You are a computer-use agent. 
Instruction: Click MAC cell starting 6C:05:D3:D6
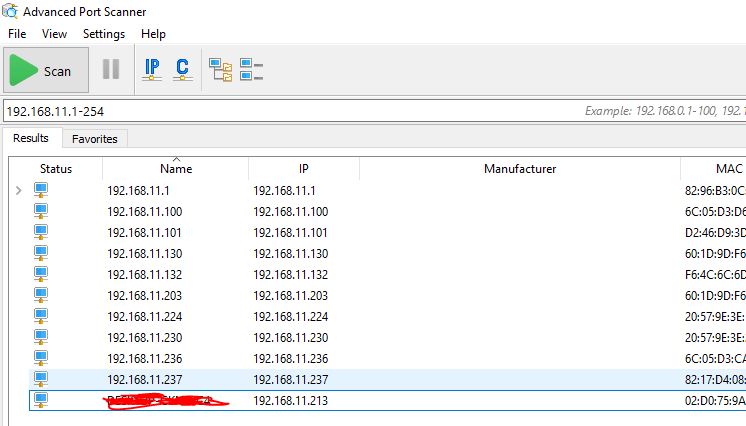715,212
